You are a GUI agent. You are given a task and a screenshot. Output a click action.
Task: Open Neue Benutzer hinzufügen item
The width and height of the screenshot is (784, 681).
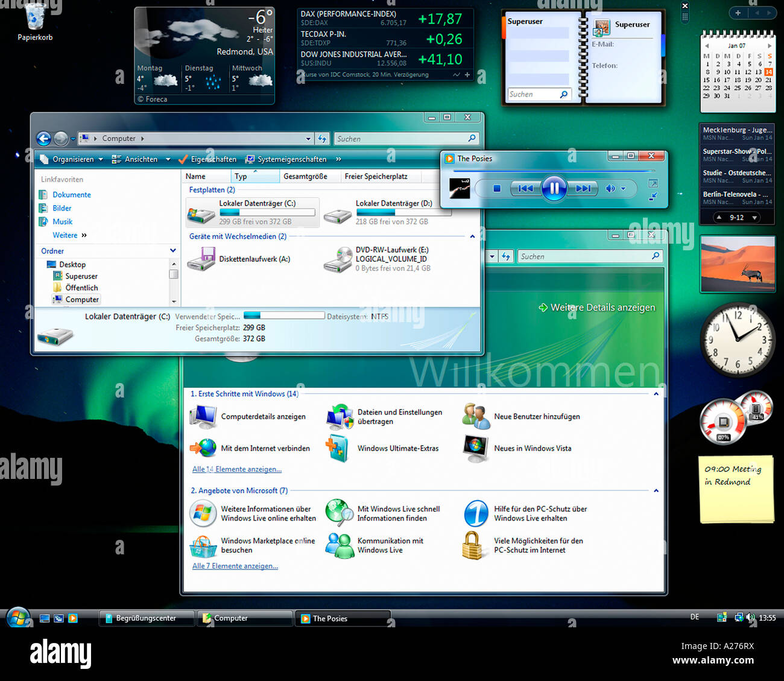521,416
